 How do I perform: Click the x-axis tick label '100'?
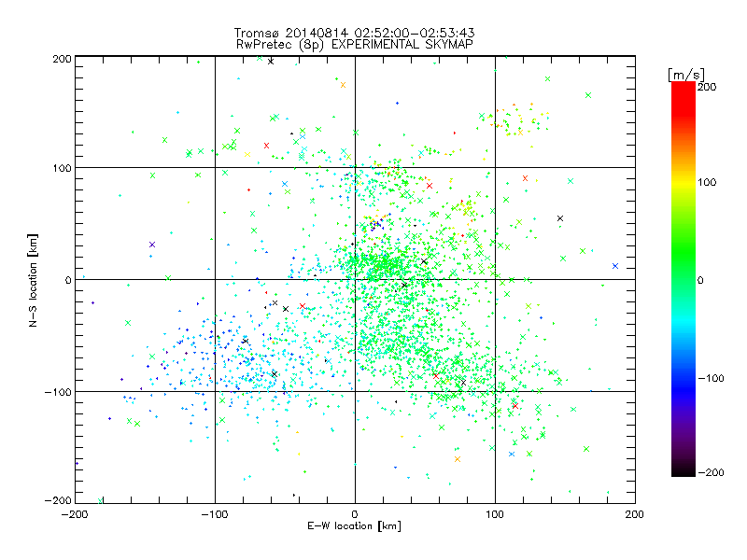click(495, 515)
